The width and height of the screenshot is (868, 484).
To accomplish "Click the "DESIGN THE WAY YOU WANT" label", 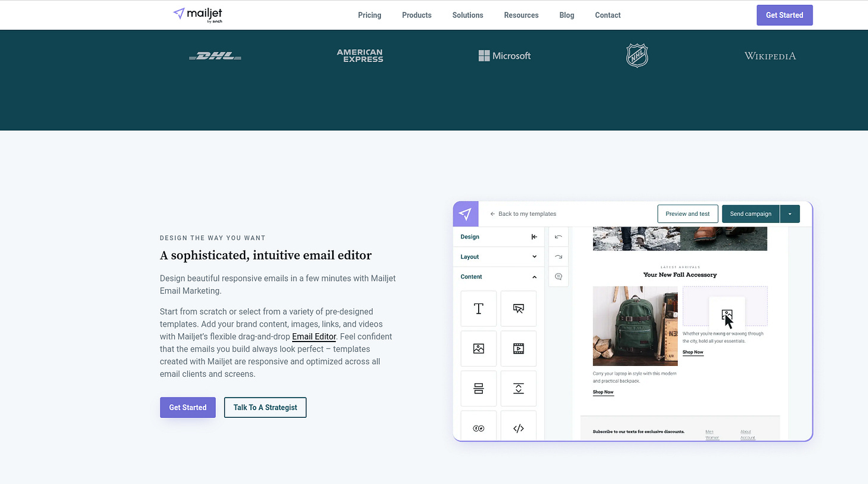I will point(213,238).
